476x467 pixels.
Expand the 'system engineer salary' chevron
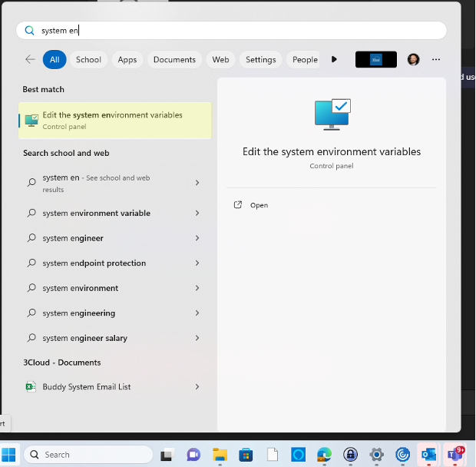point(197,338)
